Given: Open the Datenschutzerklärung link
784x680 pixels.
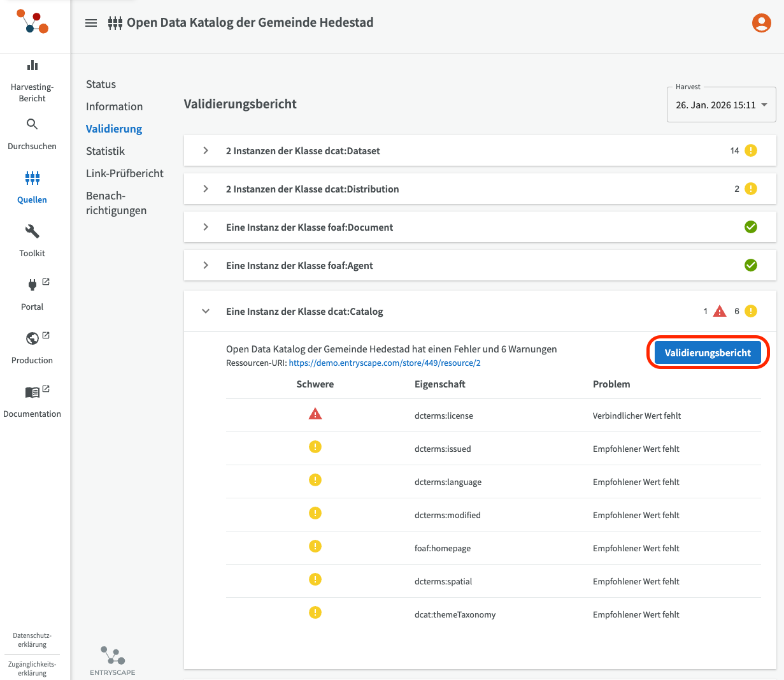Looking at the screenshot, I should point(32,640).
